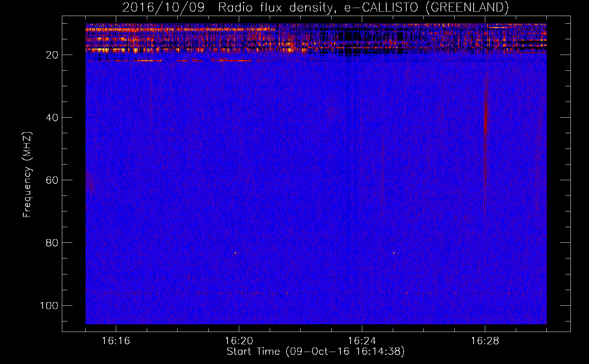Click the '16:24' time tick label
The width and height of the screenshot is (589, 364).
pyautogui.click(x=362, y=341)
